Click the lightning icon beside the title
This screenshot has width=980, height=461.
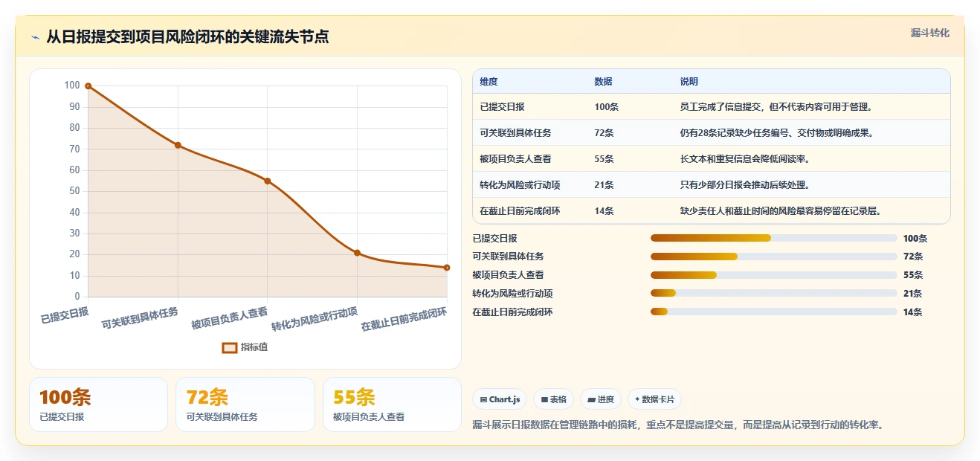[35, 37]
